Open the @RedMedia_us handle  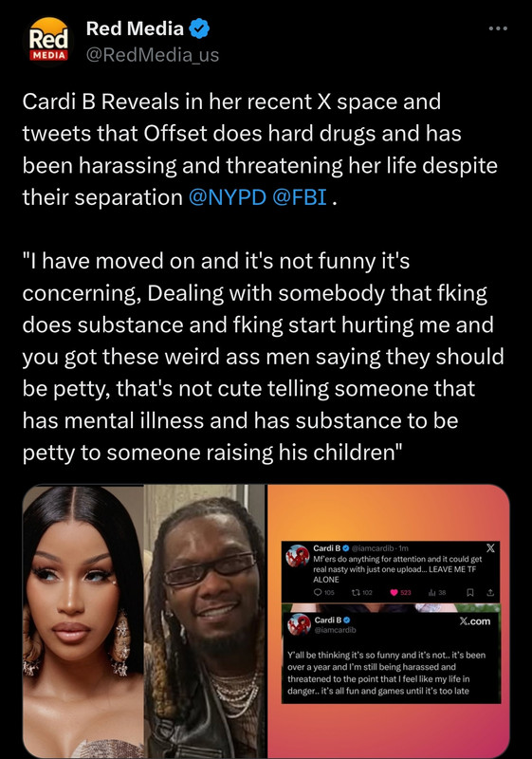tap(153, 55)
